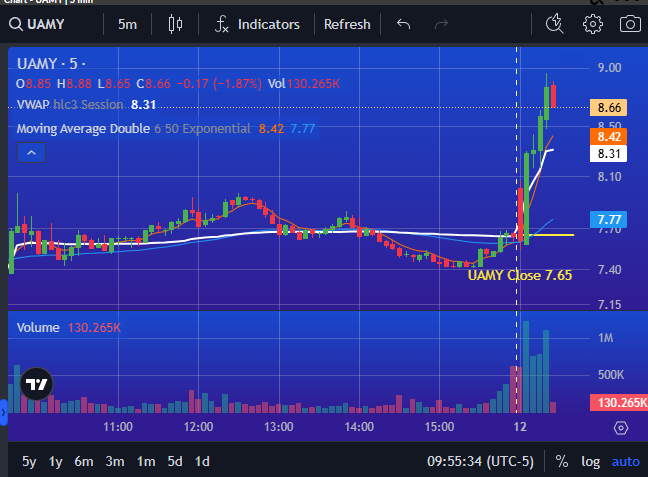Select the VWAP indicator legend

[x=86, y=105]
